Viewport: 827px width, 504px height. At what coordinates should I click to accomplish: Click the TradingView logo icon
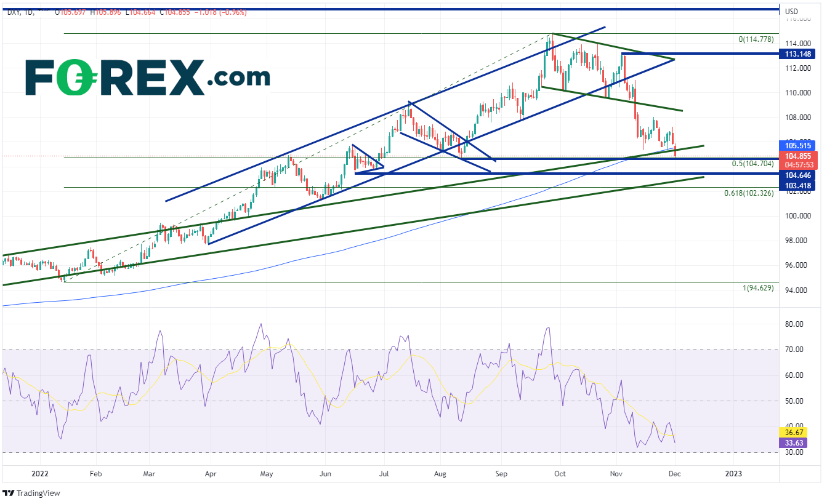click(9, 493)
